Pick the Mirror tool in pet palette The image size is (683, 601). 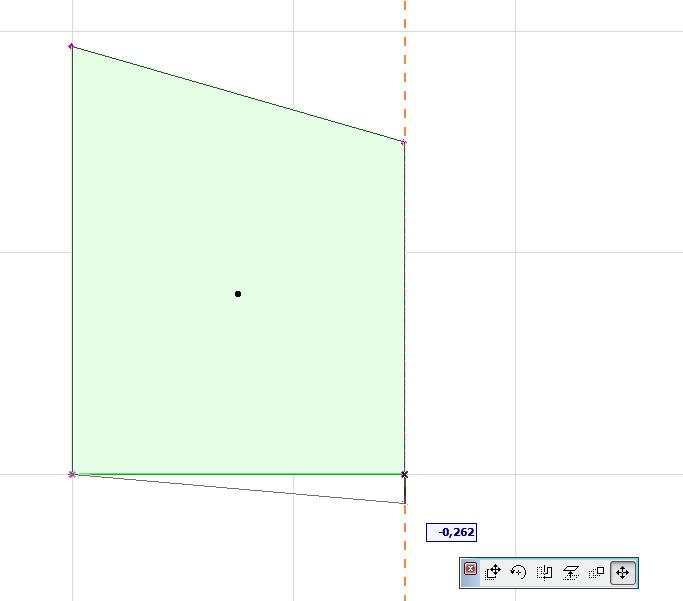[x=544, y=572]
